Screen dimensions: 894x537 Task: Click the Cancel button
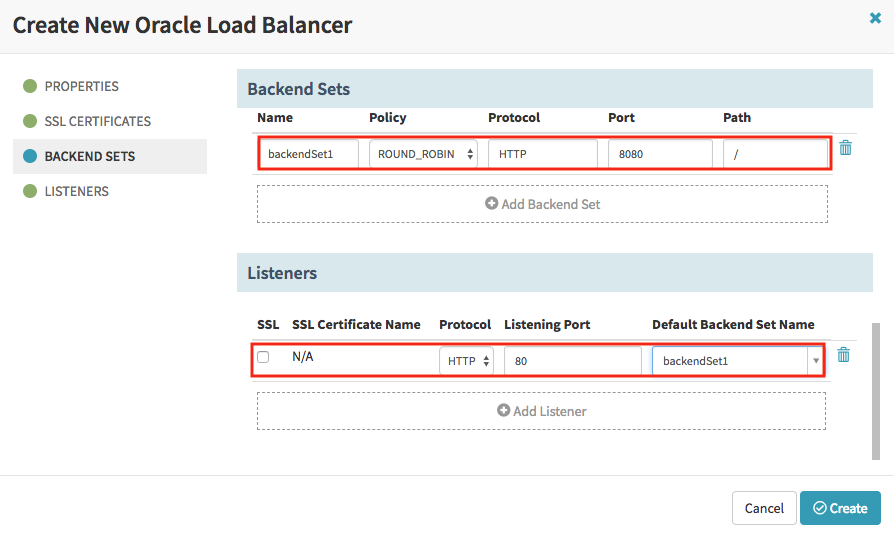pos(764,508)
